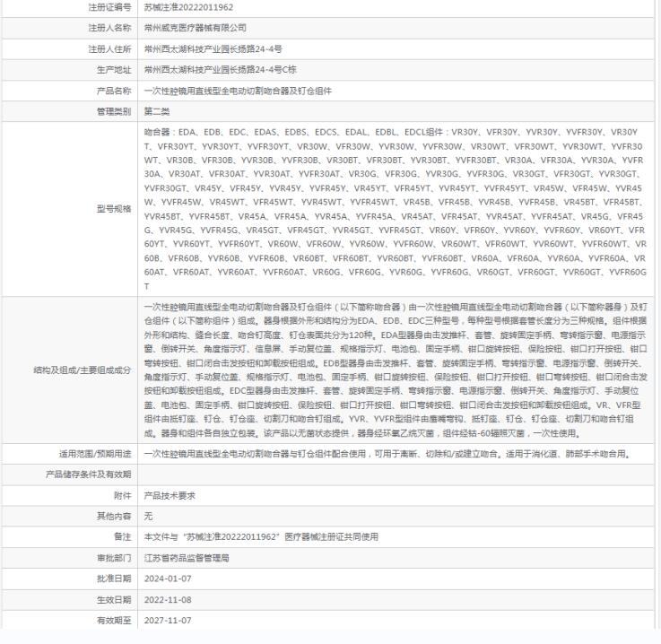Click the 产品储存条件及有效期 label
The width and height of the screenshot is (661, 644).
(x=89, y=474)
